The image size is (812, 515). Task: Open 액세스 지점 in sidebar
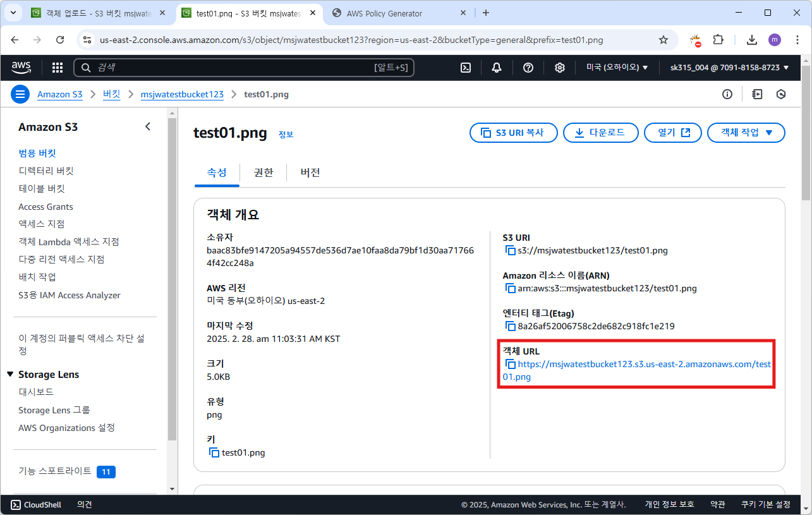pos(42,224)
